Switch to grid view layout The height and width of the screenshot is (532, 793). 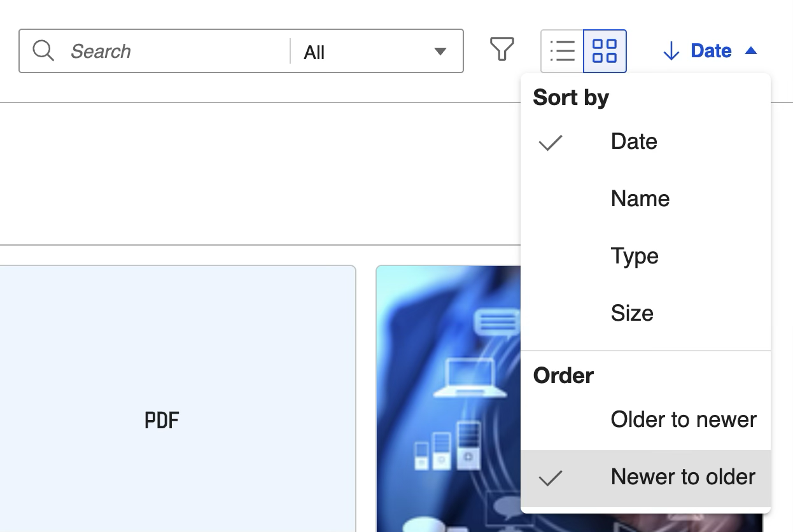[605, 51]
